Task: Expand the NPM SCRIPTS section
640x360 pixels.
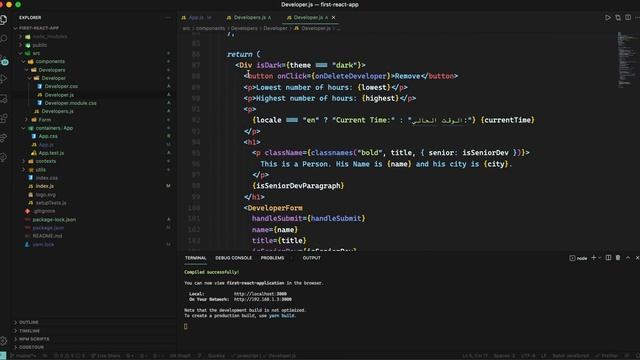Action: click(x=34, y=339)
